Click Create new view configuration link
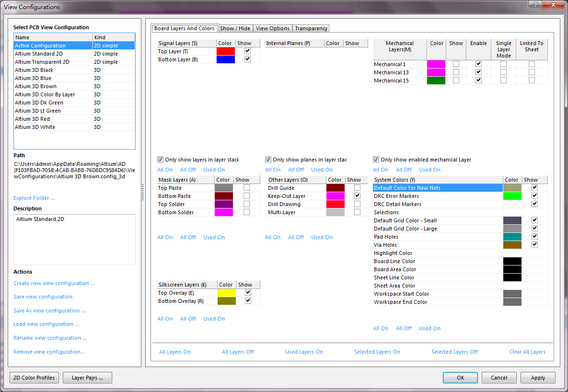This screenshot has height=392, width=568. pos(54,283)
